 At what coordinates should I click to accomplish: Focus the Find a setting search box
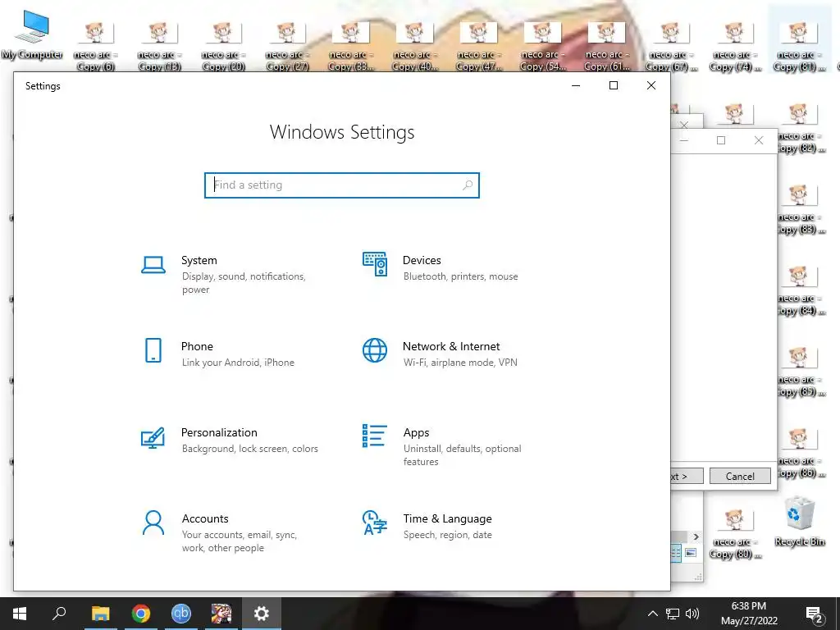pyautogui.click(x=342, y=185)
